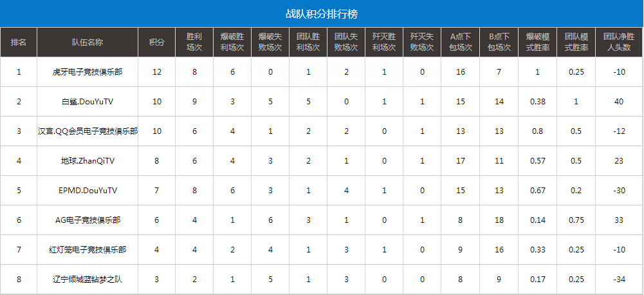This screenshot has width=644, height=295.
Task: Select the 队伍名称 column header
Action: pos(87,42)
